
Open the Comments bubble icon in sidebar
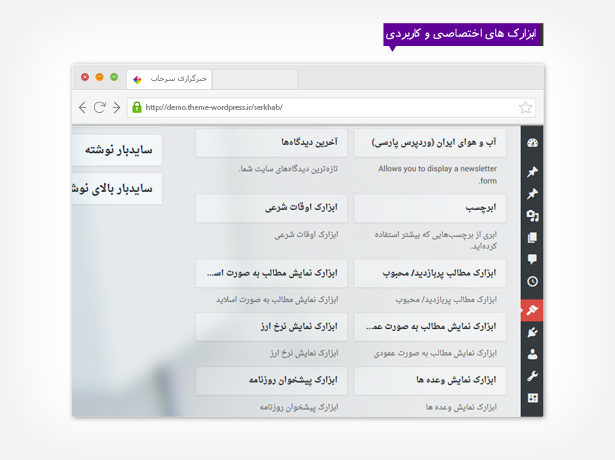coord(532,260)
